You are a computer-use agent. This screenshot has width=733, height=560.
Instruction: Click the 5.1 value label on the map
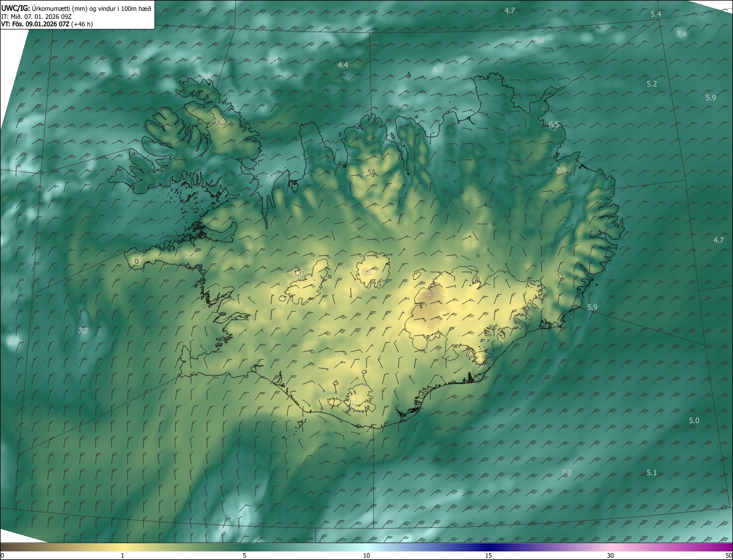click(652, 472)
